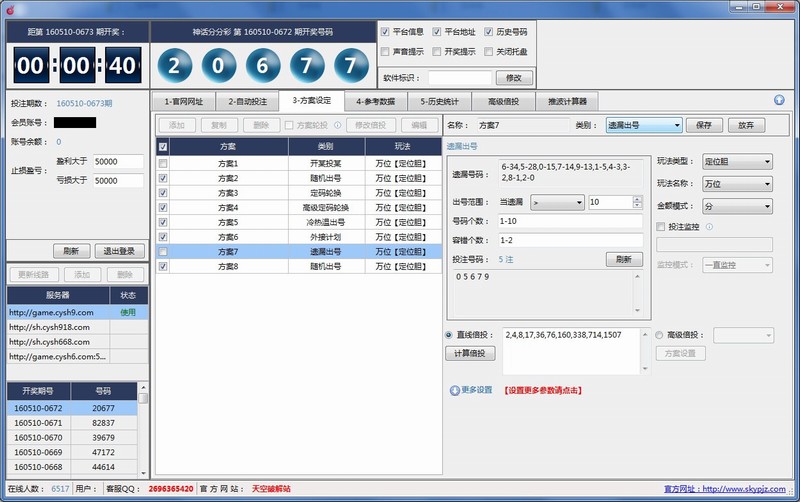Click the info icon beside 投注监控

tap(709, 226)
